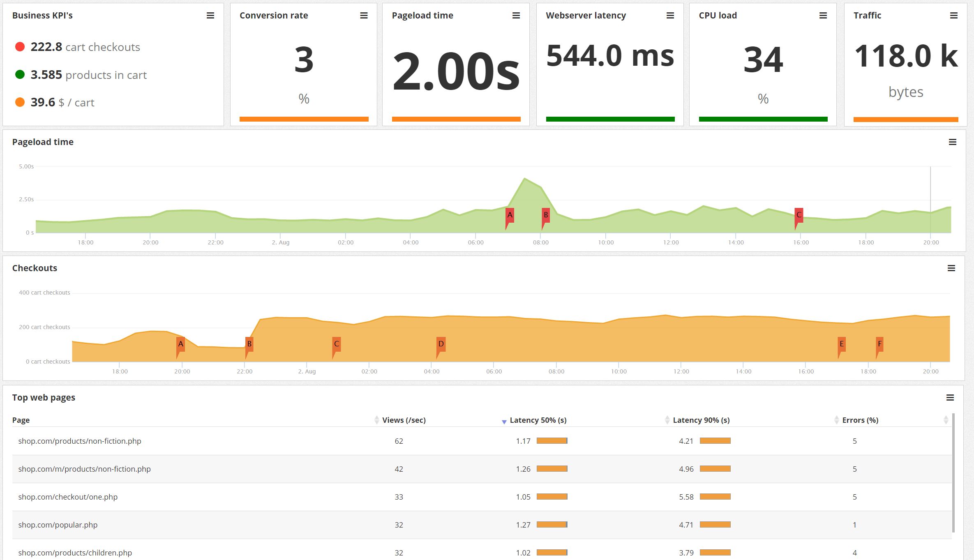The height and width of the screenshot is (560, 974).
Task: Toggle the green products in cart indicator
Action: point(19,74)
